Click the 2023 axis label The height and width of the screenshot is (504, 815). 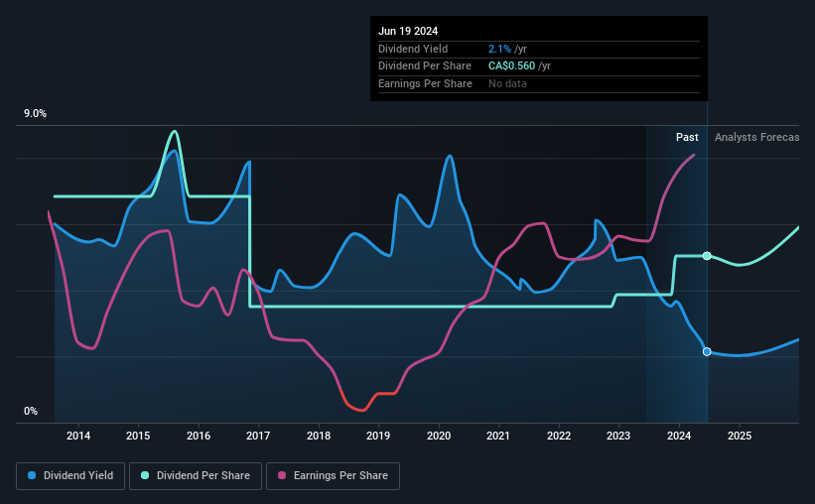tap(618, 436)
